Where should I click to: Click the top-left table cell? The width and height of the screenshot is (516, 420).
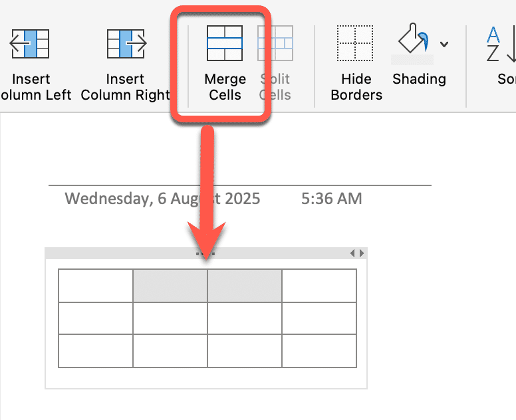coord(96,286)
